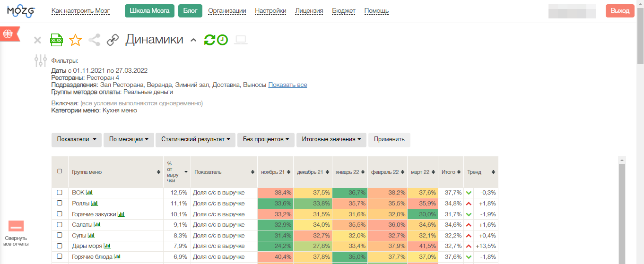Image resolution: width=644 pixels, height=264 pixels.
Task: Open the Итоговые значения dropdown
Action: tap(331, 140)
